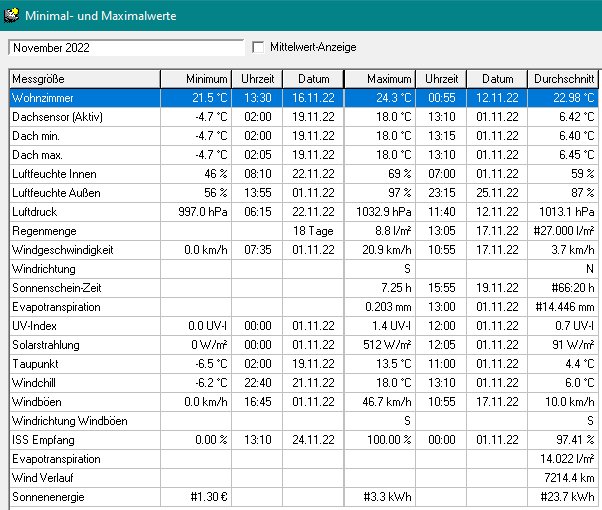Click the app icon in the title bar
Viewport: 602px width, 510px height.
pyautogui.click(x=12, y=13)
